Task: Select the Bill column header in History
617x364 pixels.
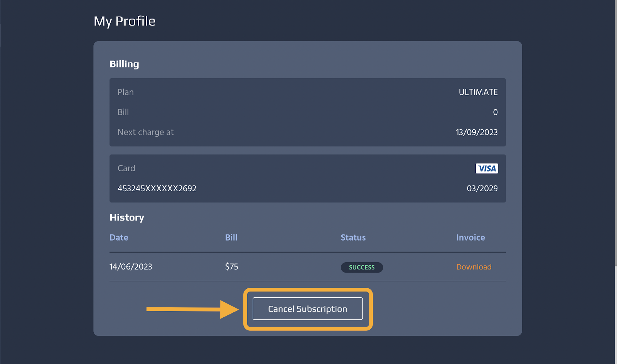Action: point(231,238)
